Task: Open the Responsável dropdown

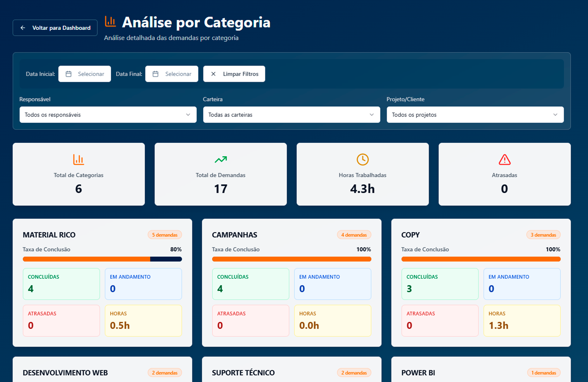Action: (108, 115)
